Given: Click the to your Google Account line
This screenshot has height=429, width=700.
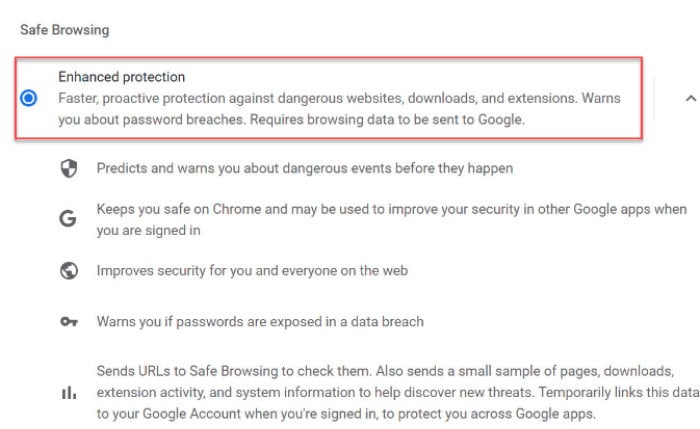Looking at the screenshot, I should [346, 414].
